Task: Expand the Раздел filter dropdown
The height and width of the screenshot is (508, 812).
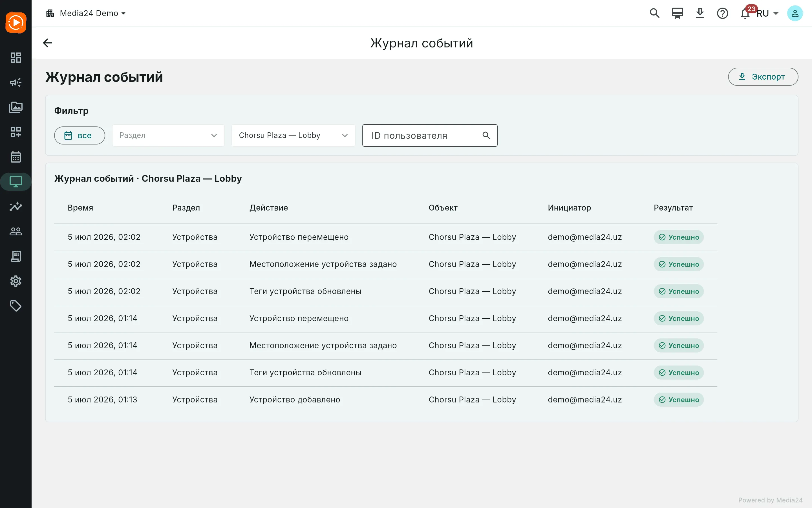Action: tap(168, 135)
